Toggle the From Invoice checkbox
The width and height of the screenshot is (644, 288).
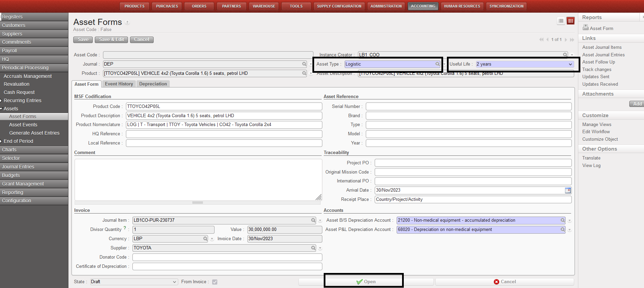pos(215,282)
